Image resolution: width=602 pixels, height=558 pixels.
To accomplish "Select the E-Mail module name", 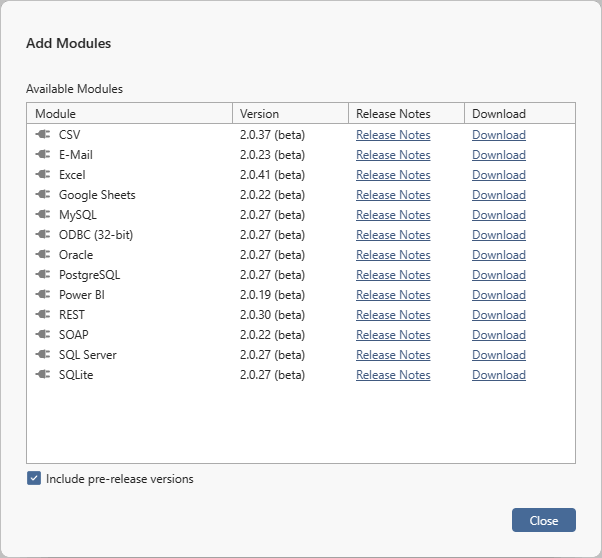I will 76,155.
